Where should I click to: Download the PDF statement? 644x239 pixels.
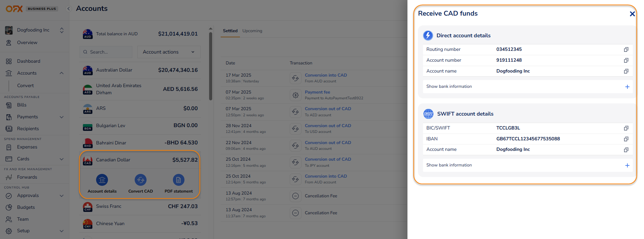[x=178, y=180]
